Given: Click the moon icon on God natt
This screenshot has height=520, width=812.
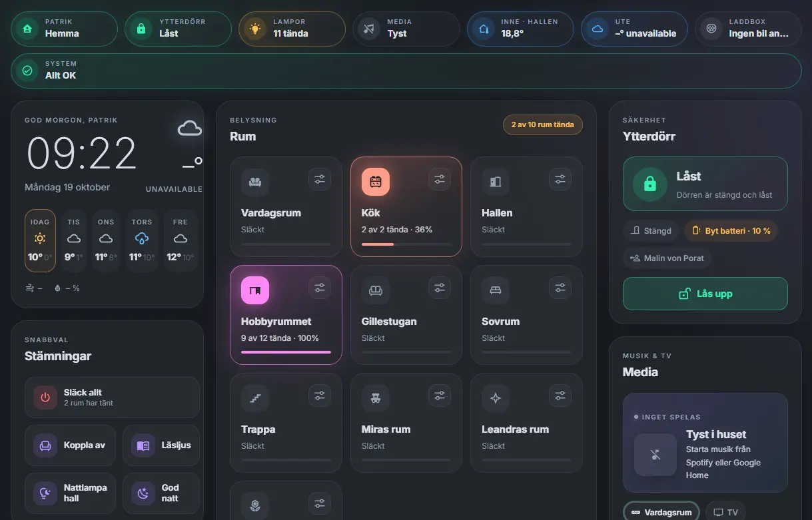Looking at the screenshot, I should pyautogui.click(x=143, y=493).
